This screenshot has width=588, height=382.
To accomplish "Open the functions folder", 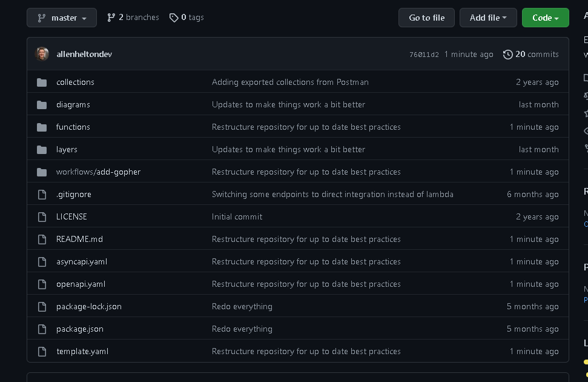I will (73, 127).
